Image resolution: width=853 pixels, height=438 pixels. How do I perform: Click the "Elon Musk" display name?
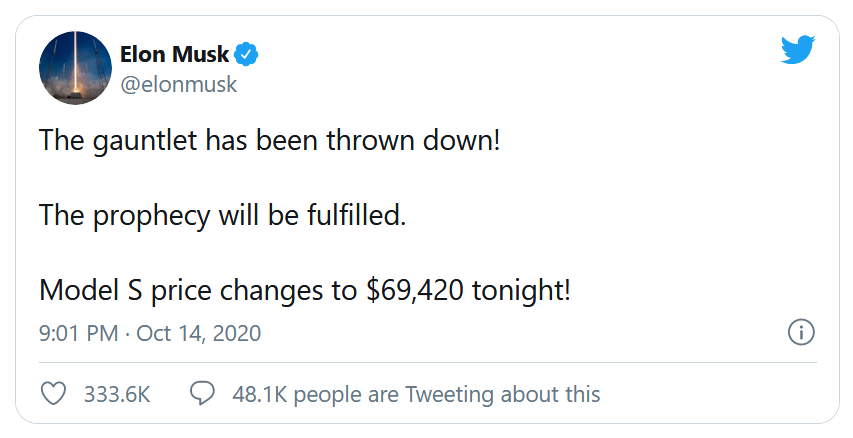coord(174,55)
